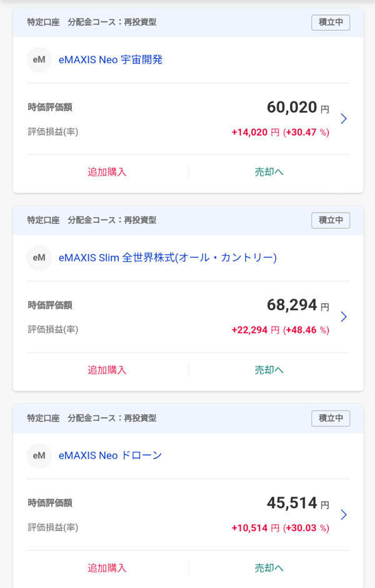375x588 pixels.
Task: Click the eM icon for eMAXIS Neo 宇宙開発
Action: (39, 60)
